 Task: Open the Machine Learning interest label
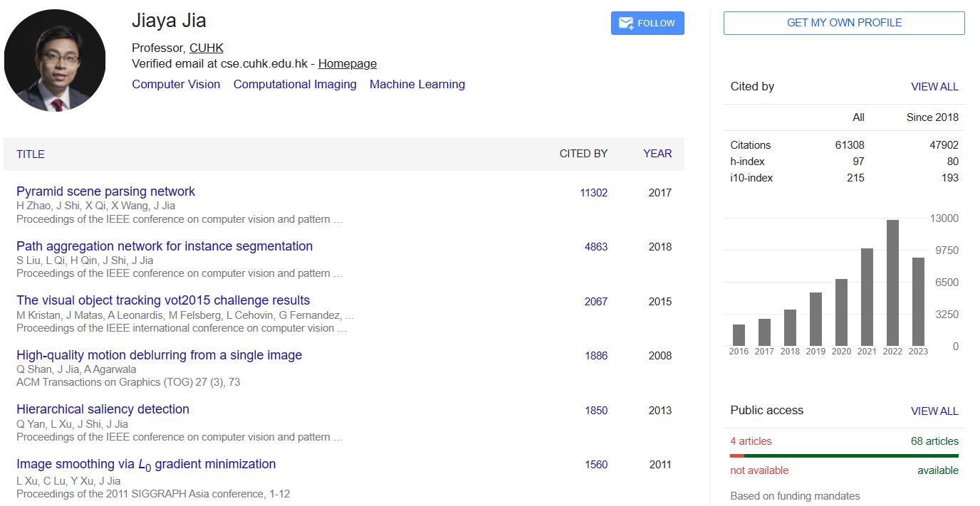[x=417, y=84]
